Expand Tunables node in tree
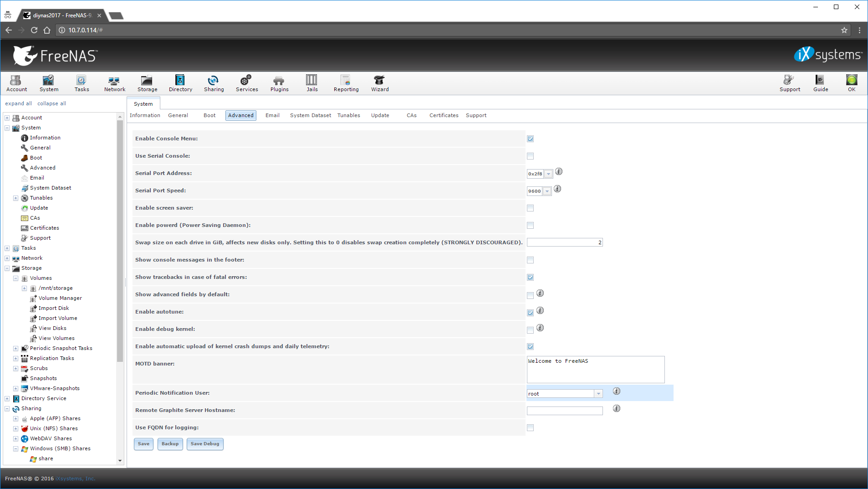 click(x=15, y=198)
